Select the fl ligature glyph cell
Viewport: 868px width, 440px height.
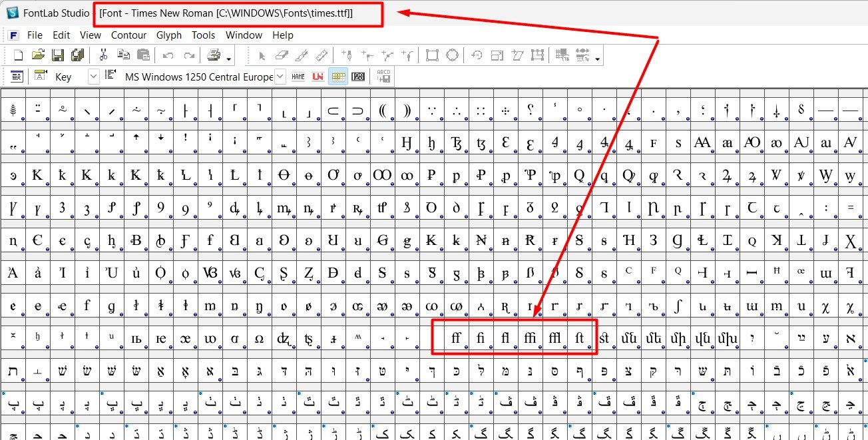pyautogui.click(x=505, y=338)
